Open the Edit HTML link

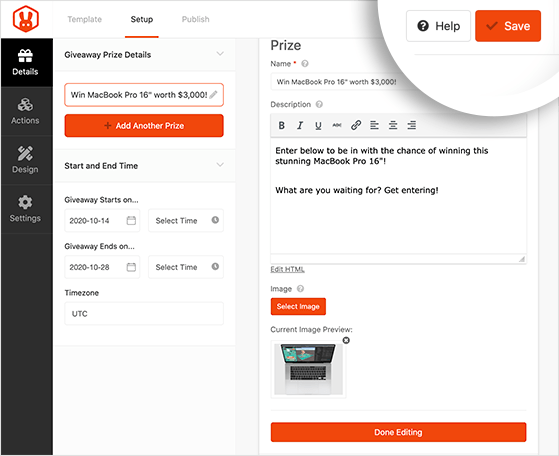point(287,269)
